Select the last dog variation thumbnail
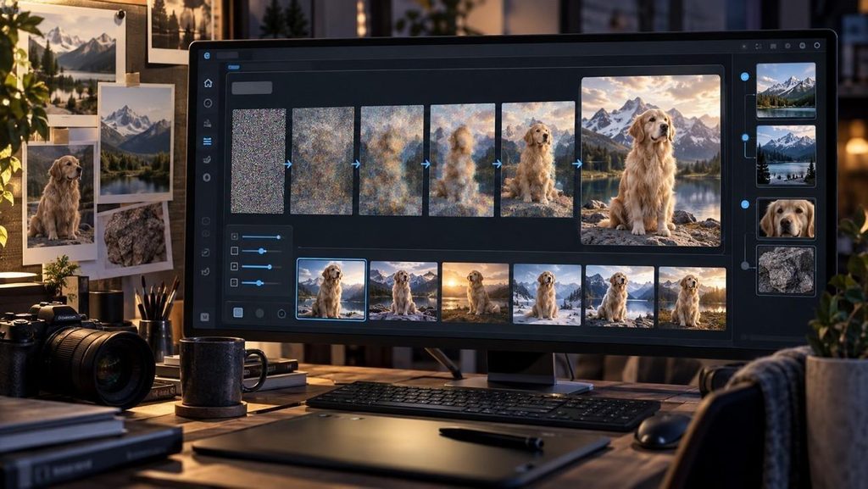Viewport: 868px width, 489px height. 692,298
